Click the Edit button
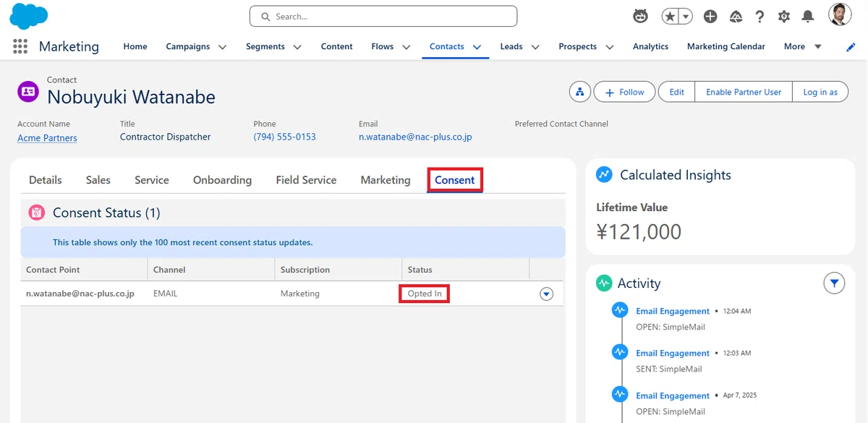 click(x=677, y=92)
